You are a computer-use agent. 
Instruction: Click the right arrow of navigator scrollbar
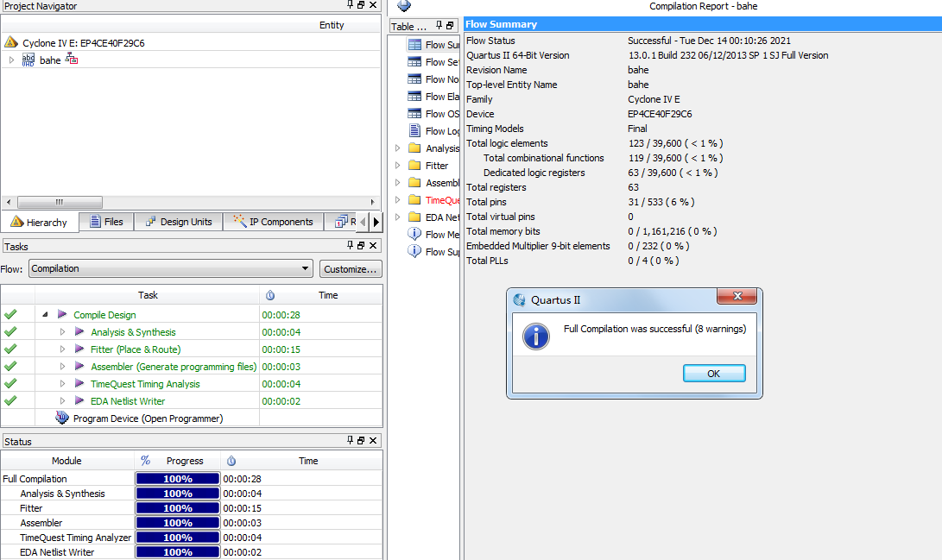(372, 202)
